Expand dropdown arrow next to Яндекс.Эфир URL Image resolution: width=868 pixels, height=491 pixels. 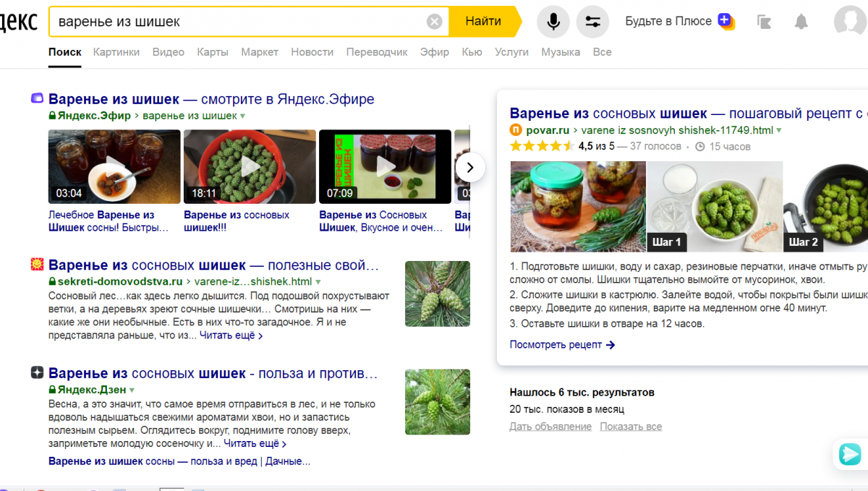coord(243,116)
